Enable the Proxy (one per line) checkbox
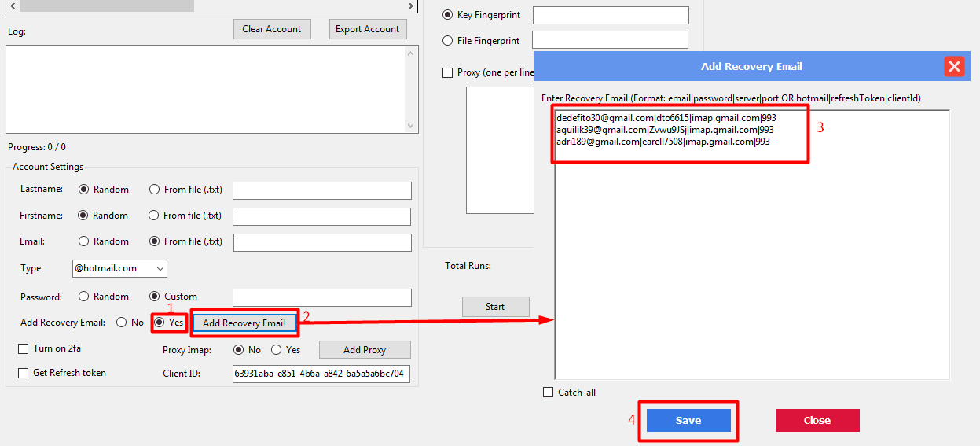This screenshot has height=446, width=980. (448, 72)
